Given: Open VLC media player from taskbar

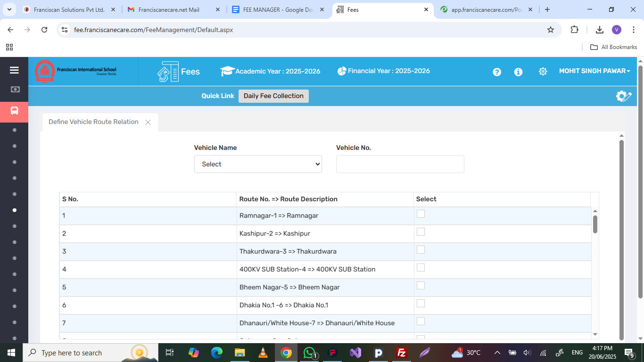Looking at the screenshot, I should [x=263, y=353].
